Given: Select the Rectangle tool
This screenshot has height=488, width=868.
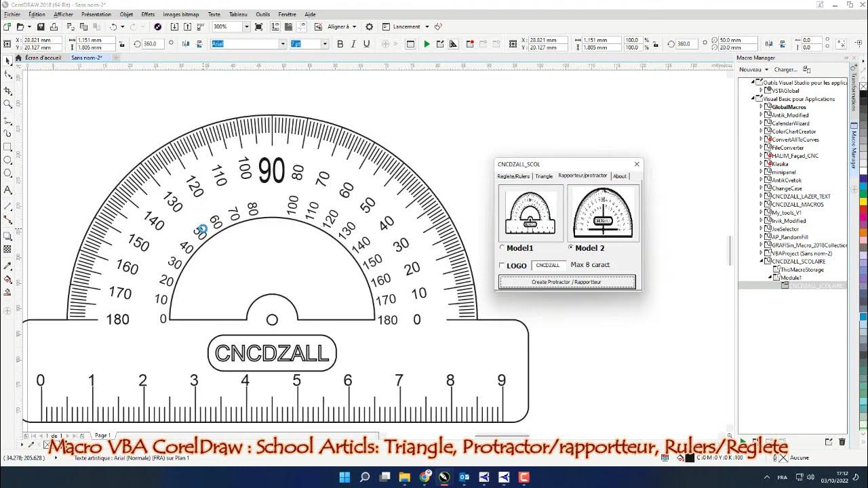Looking at the screenshot, I should click(x=7, y=147).
